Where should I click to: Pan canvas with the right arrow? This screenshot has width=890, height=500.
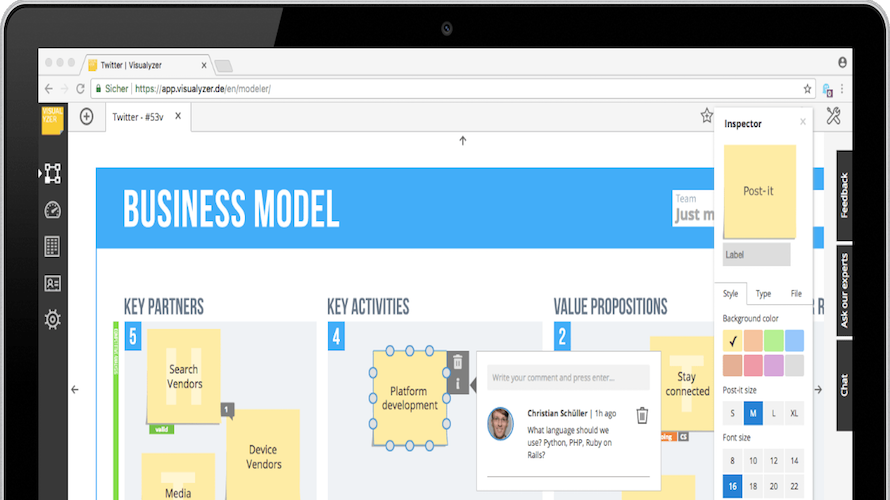click(x=818, y=389)
